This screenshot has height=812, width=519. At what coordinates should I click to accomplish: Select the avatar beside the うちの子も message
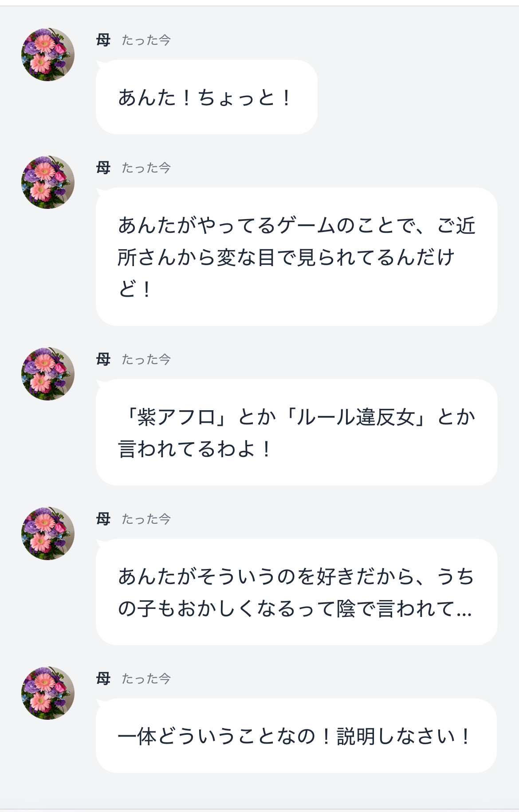click(x=48, y=533)
